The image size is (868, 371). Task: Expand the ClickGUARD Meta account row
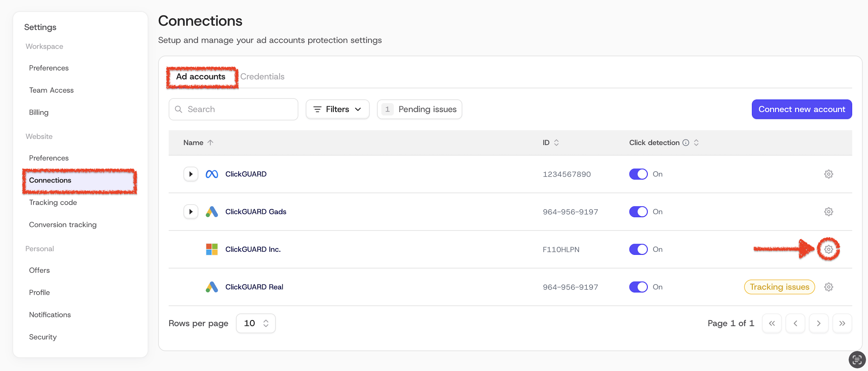coord(191,174)
